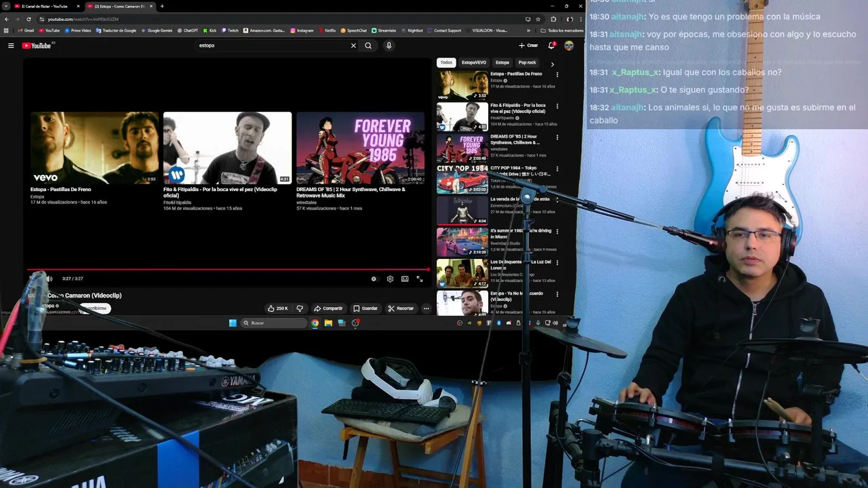
Task: Run the YouTube search magnifier button
Action: [x=368, y=45]
